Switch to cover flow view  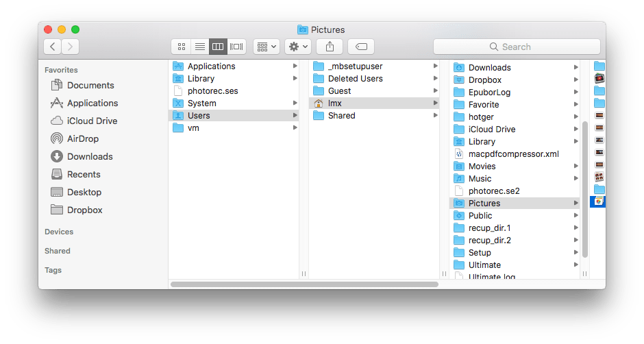[236, 47]
